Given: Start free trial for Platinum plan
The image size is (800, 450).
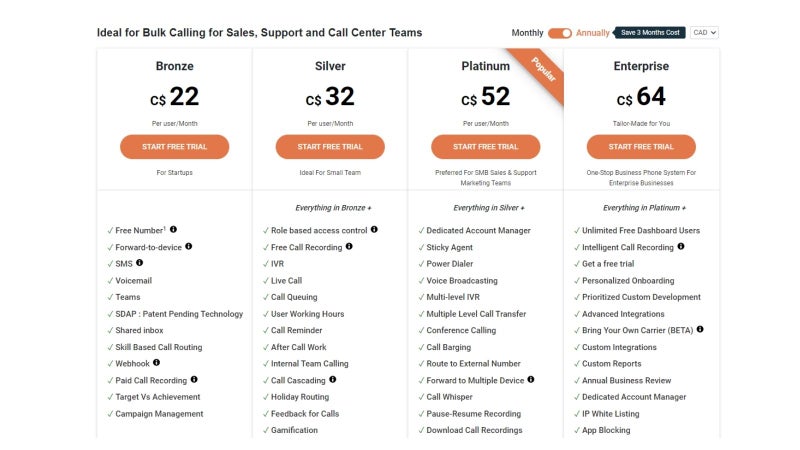Looking at the screenshot, I should [486, 147].
